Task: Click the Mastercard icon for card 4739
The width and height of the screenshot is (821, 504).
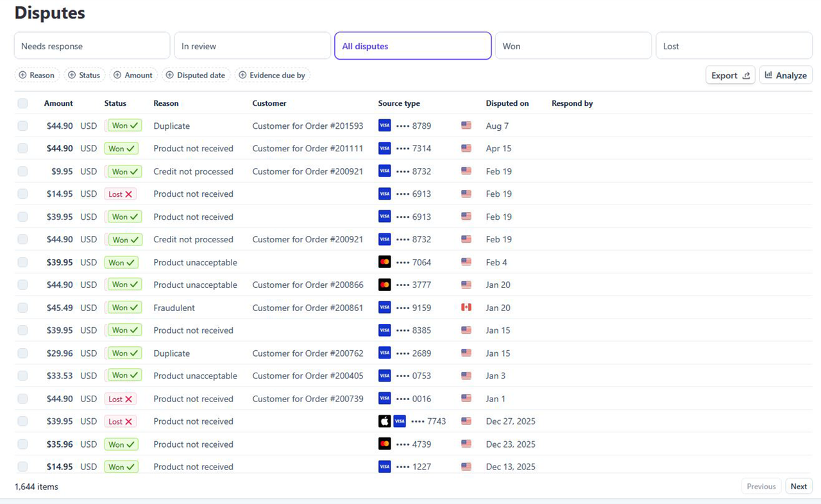Action: 384,444
